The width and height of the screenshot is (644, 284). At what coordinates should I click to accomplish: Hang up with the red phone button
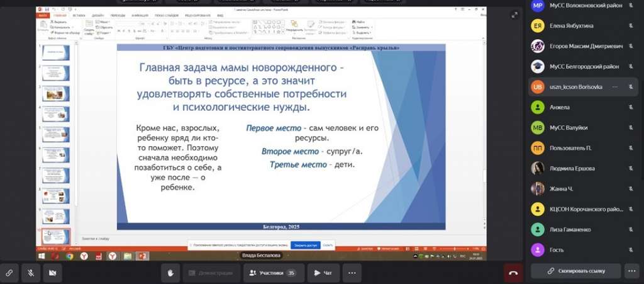(513, 273)
